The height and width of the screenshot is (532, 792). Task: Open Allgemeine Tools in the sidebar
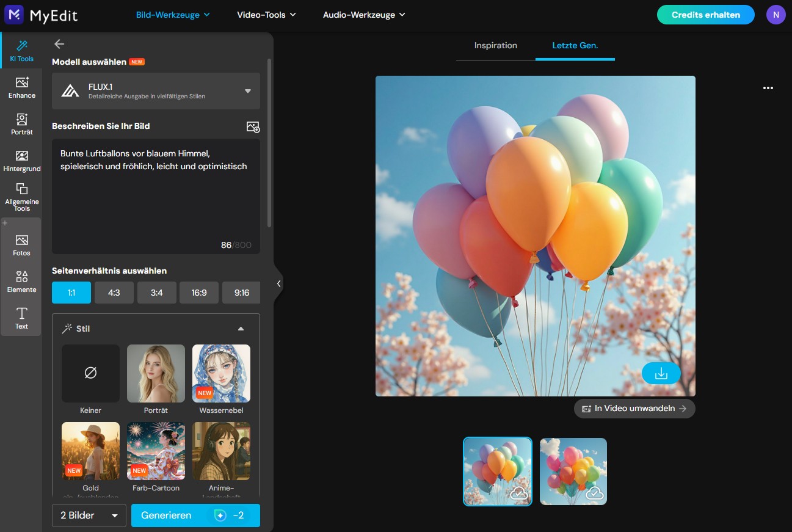point(21,197)
